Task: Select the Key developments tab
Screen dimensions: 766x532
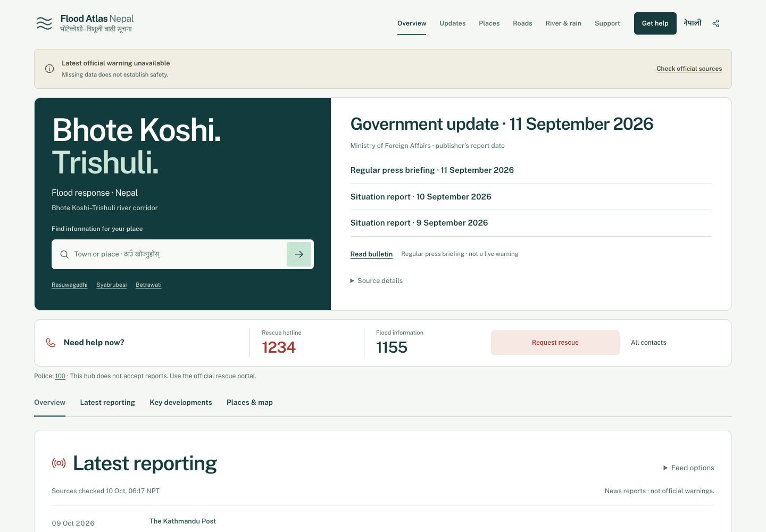Action: tap(181, 403)
